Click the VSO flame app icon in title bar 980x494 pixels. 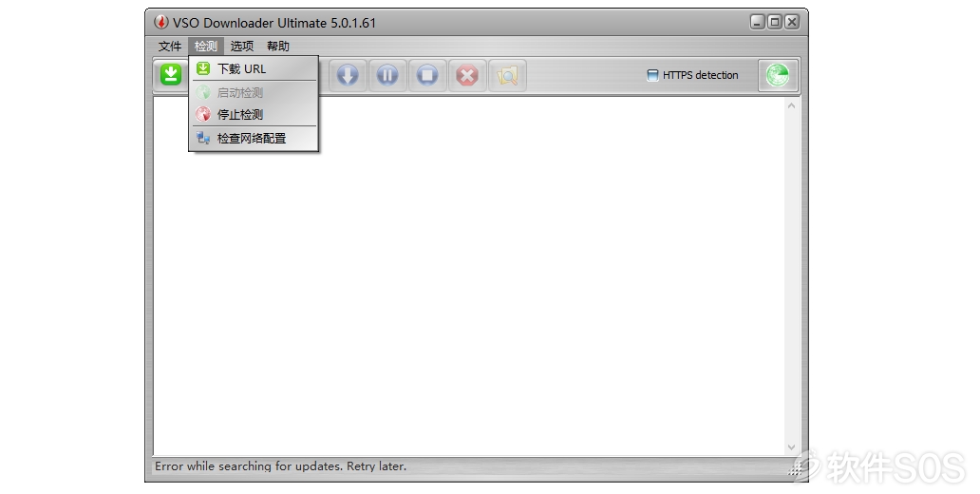(161, 23)
